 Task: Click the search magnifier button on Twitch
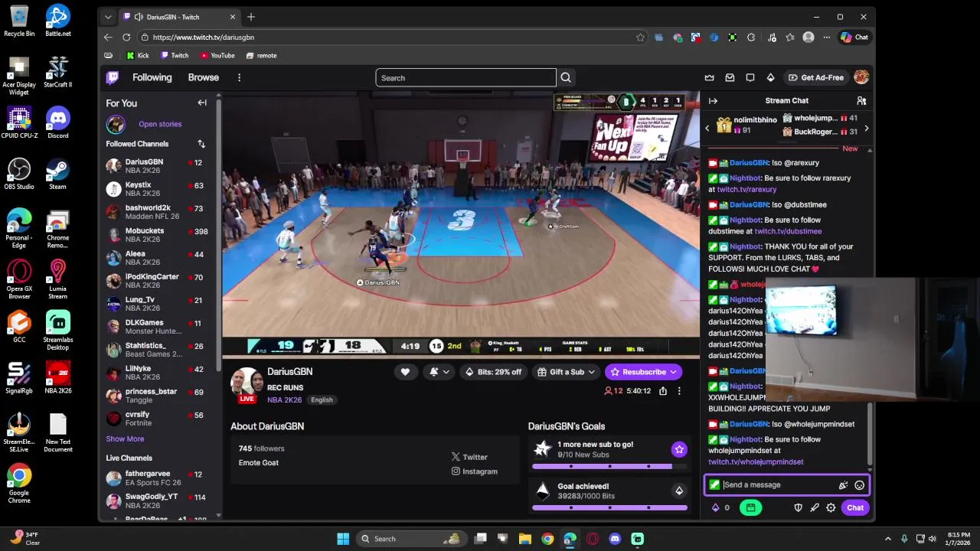point(566,77)
